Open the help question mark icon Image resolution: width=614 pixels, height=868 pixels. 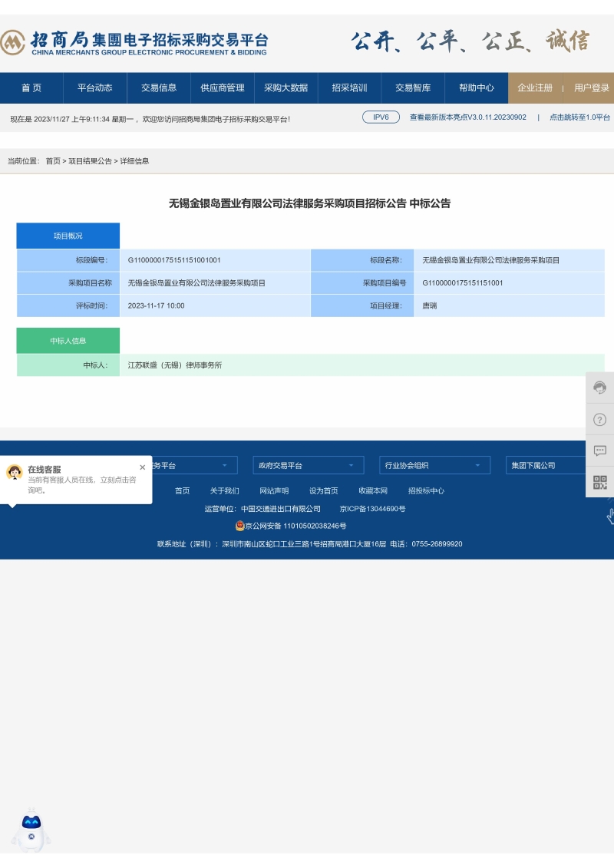click(600, 419)
